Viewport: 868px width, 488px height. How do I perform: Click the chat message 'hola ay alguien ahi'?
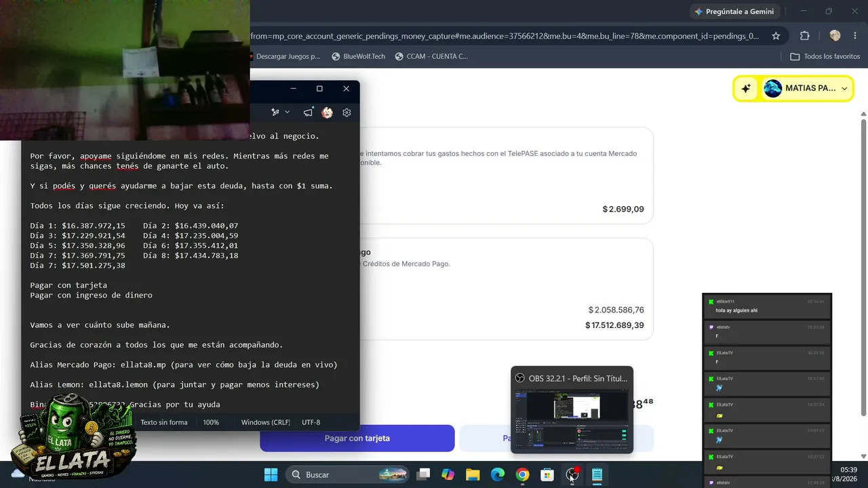point(736,310)
